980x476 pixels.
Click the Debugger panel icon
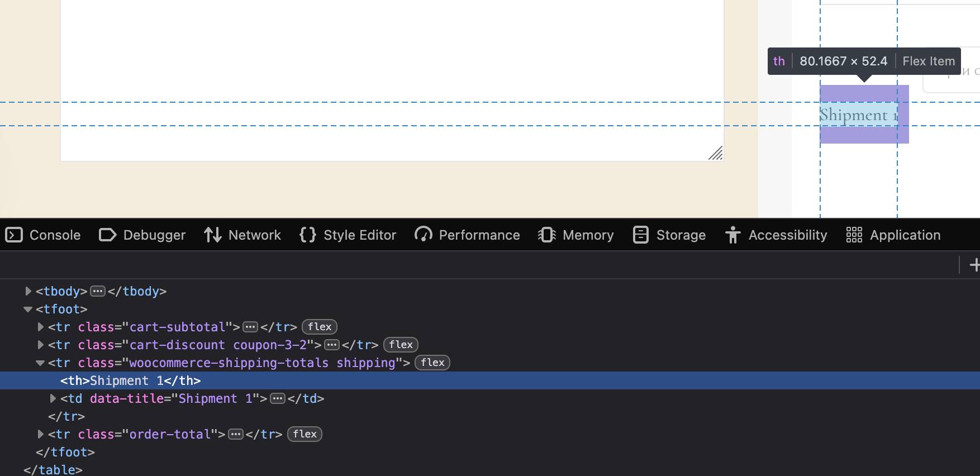click(107, 235)
